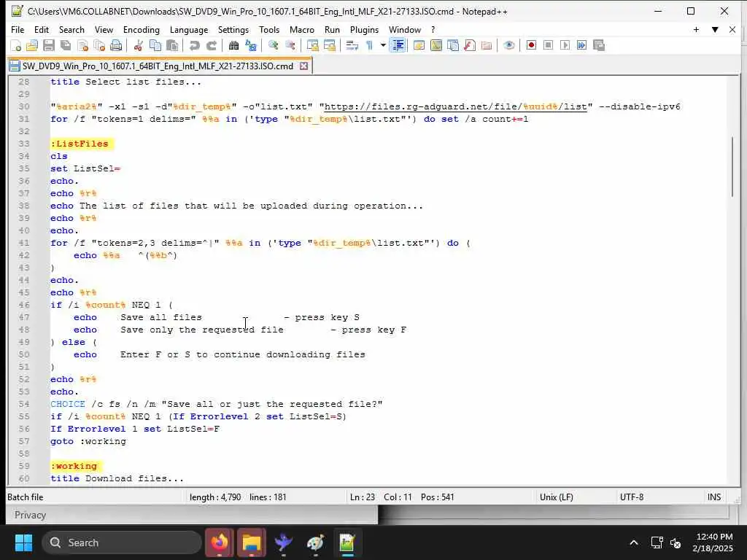Screen dimensions: 747x560
Task: Click the Close All toolbar icon
Action: click(x=99, y=46)
